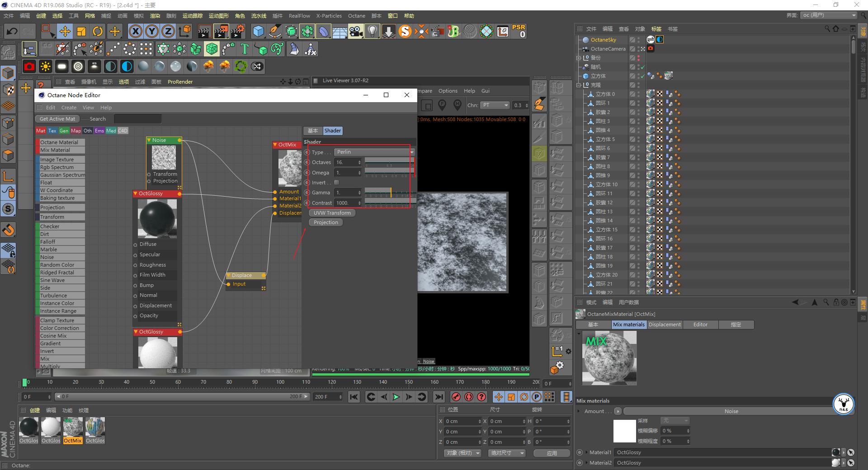Select the light object icon in the toolbar
The image size is (868, 470).
pyautogui.click(x=372, y=31)
